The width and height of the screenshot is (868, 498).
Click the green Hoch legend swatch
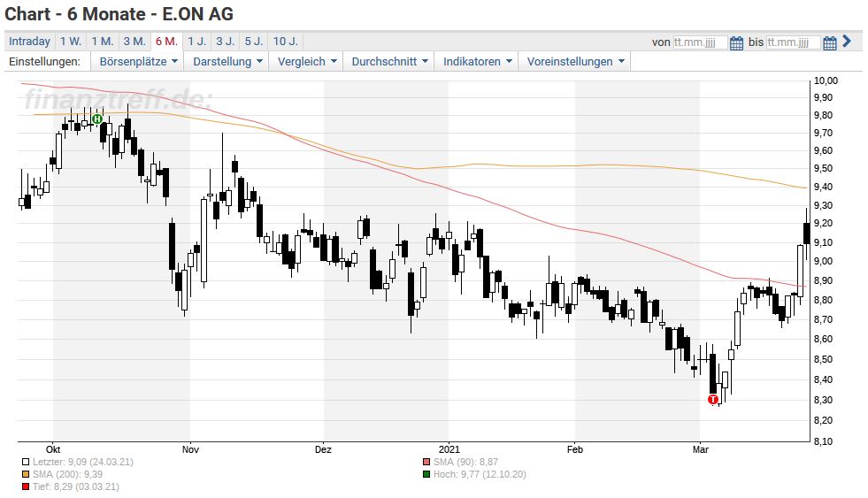426,474
